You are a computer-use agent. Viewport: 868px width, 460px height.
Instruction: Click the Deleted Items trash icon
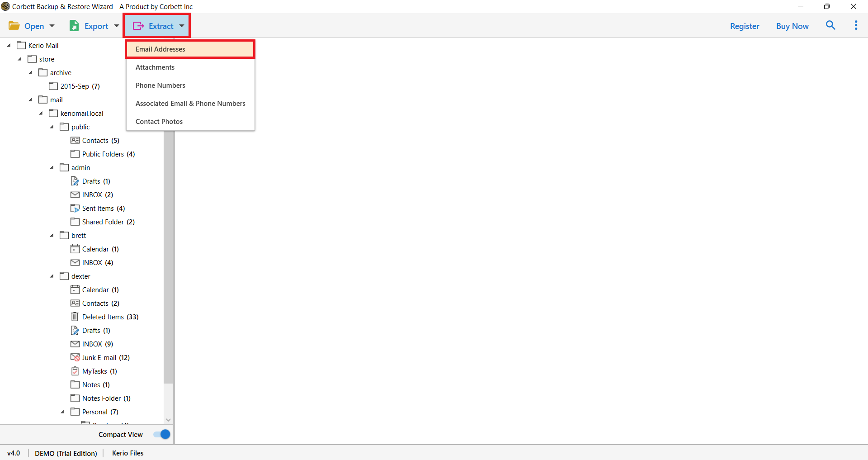(x=75, y=317)
